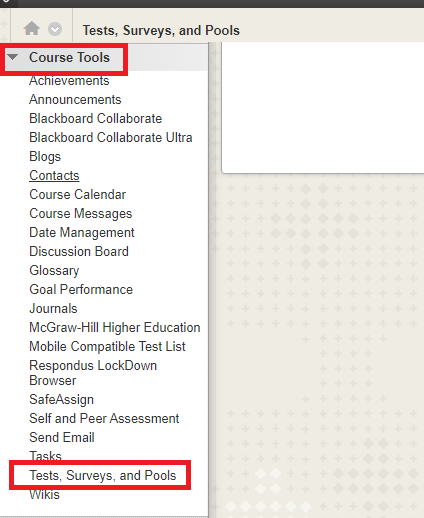Launch Respondus LockDown Browser tool
Image resolution: width=424 pixels, height=518 pixels.
pyautogui.click(x=93, y=373)
